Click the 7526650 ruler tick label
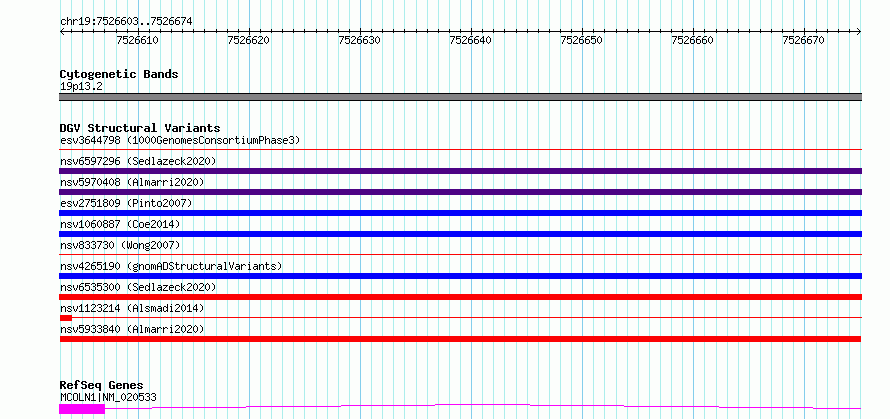The height and width of the screenshot is (419, 890). (x=581, y=40)
